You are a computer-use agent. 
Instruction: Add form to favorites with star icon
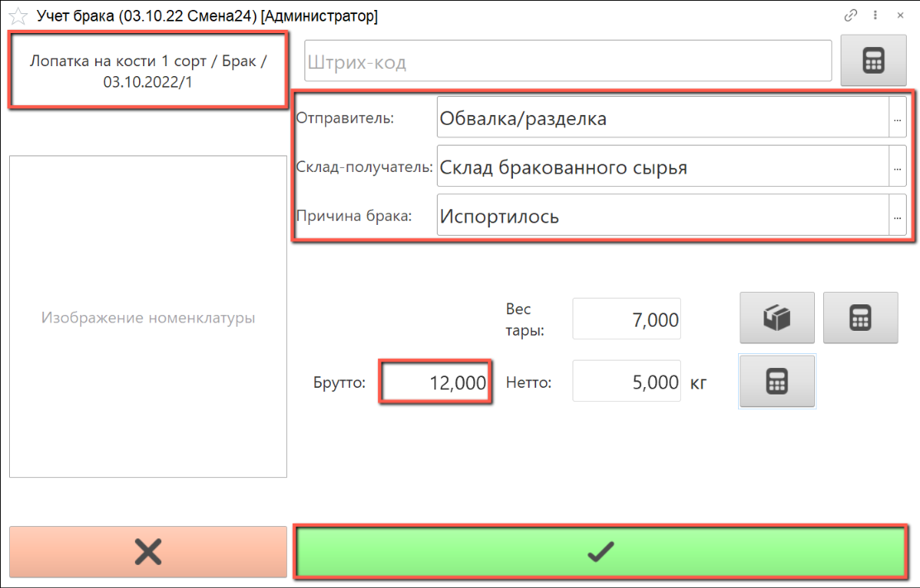tap(17, 17)
